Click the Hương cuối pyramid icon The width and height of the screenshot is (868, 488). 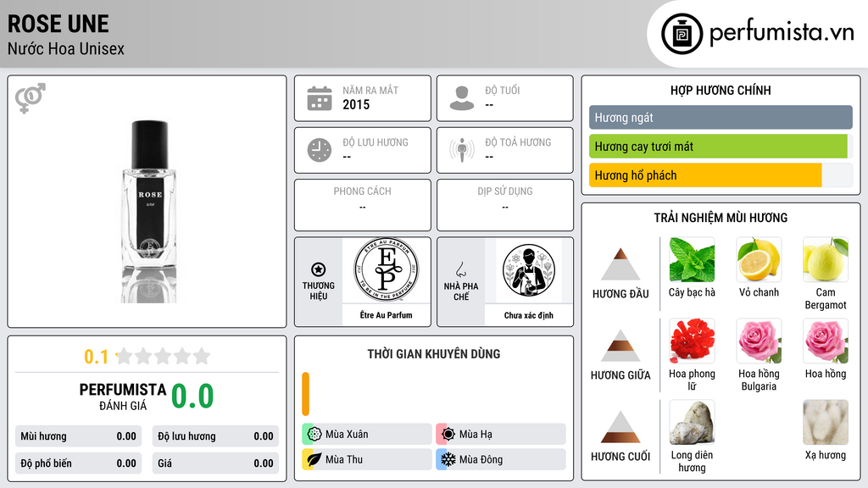click(x=620, y=427)
